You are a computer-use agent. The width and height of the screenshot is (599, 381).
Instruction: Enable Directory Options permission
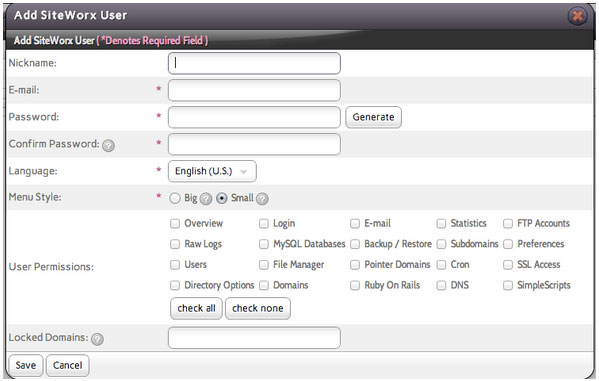[x=175, y=285]
